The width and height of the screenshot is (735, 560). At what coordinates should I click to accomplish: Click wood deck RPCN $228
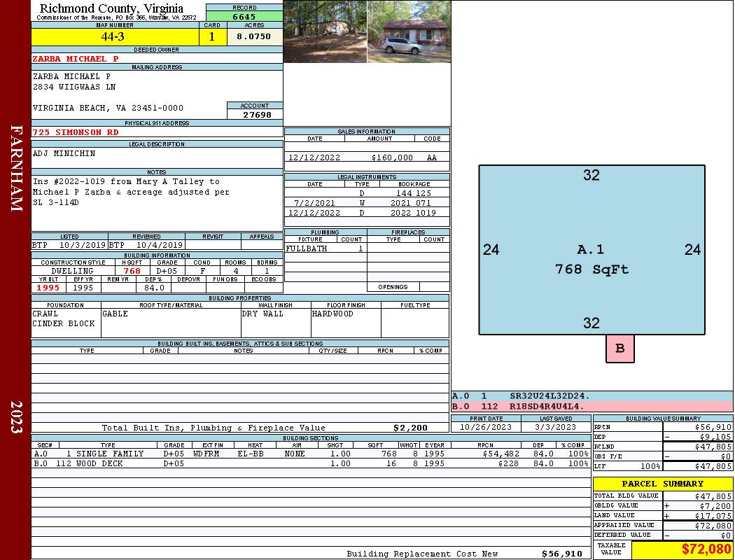(508, 463)
